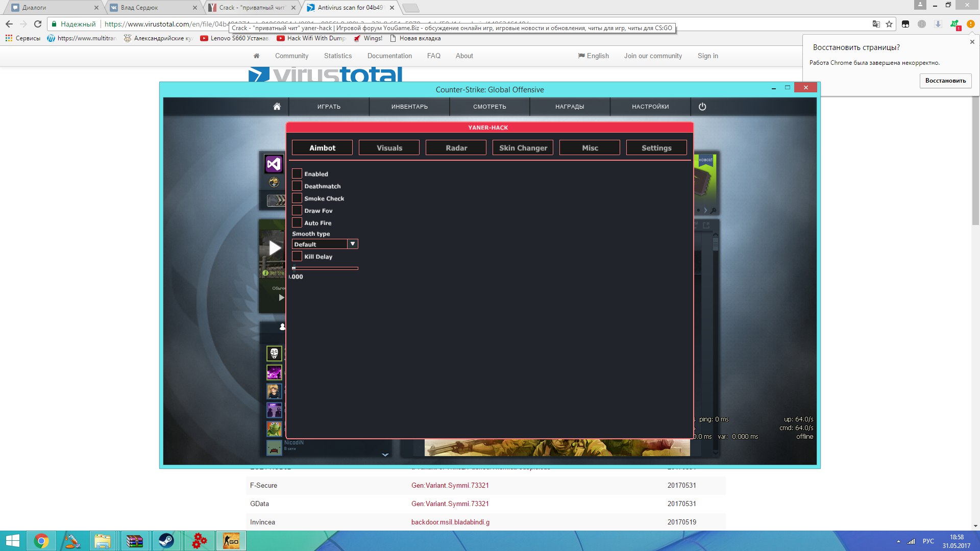Click the Kermit frog friend avatar
This screenshot has width=980, height=551.
coord(274,429)
